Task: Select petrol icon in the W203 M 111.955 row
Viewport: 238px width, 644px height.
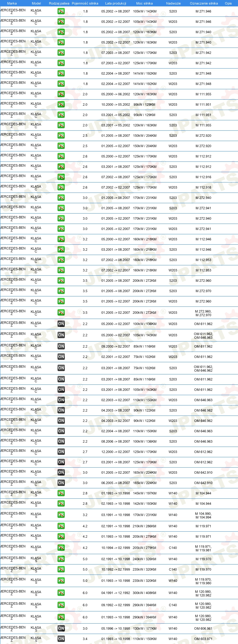Action: [61, 94]
